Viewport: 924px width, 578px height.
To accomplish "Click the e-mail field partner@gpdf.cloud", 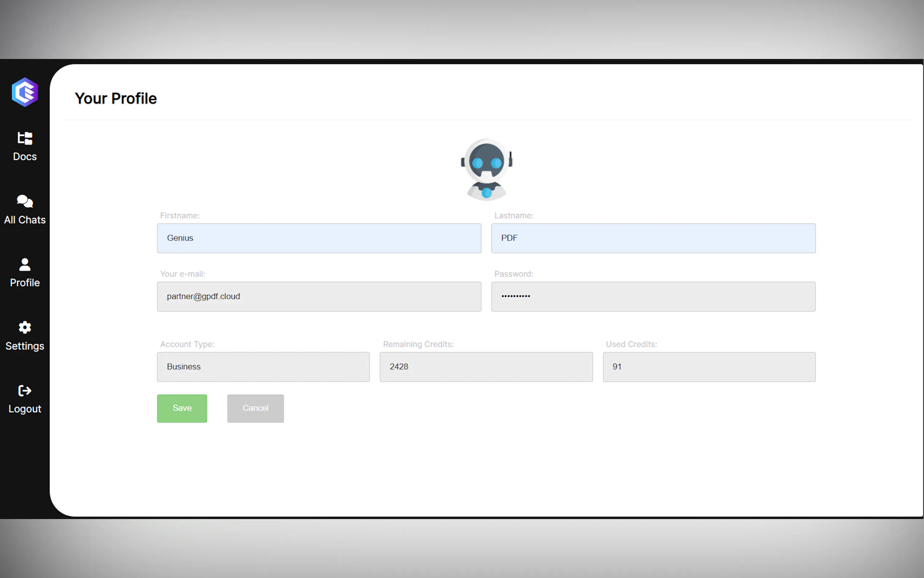I will (x=319, y=297).
